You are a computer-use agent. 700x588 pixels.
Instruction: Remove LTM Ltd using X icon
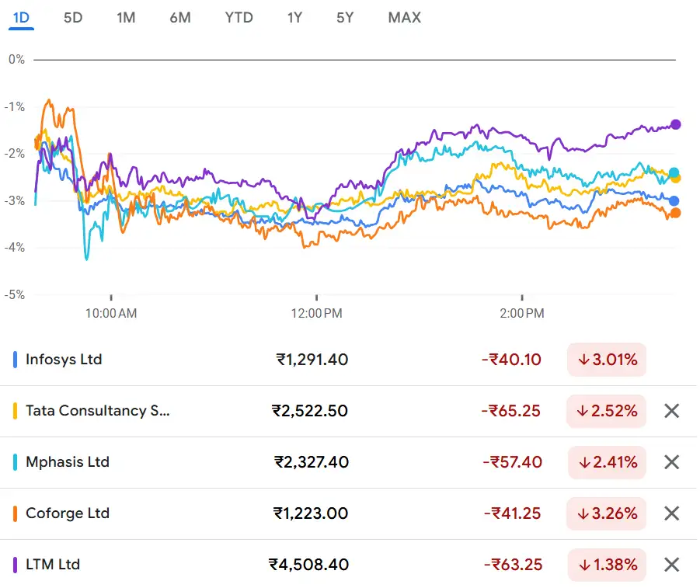point(672,565)
